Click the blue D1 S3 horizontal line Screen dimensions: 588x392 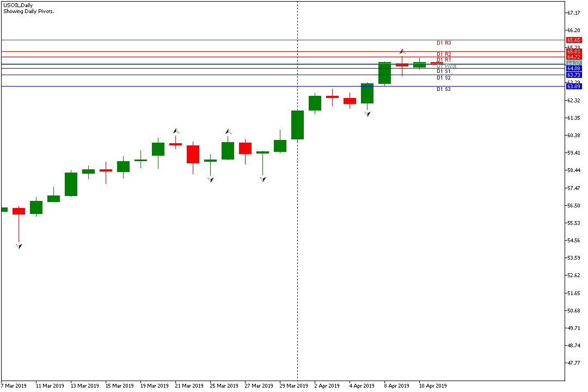coord(218,86)
